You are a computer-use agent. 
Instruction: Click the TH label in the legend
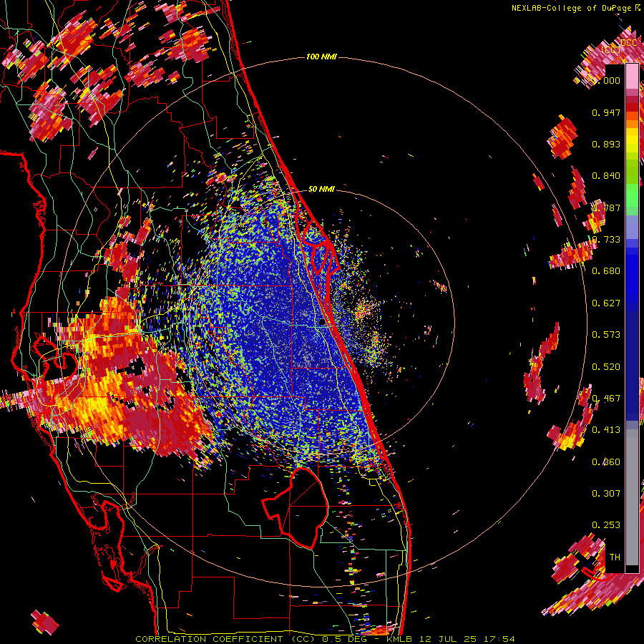(615, 557)
